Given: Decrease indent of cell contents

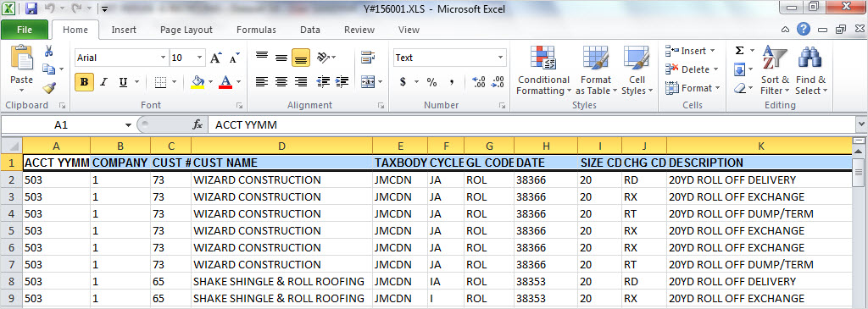Looking at the screenshot, I should click(323, 82).
